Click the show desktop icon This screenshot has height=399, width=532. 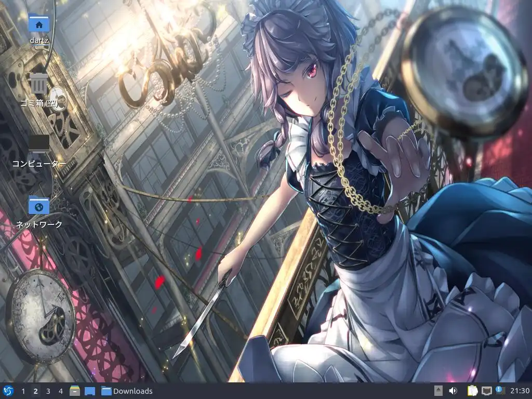89,391
